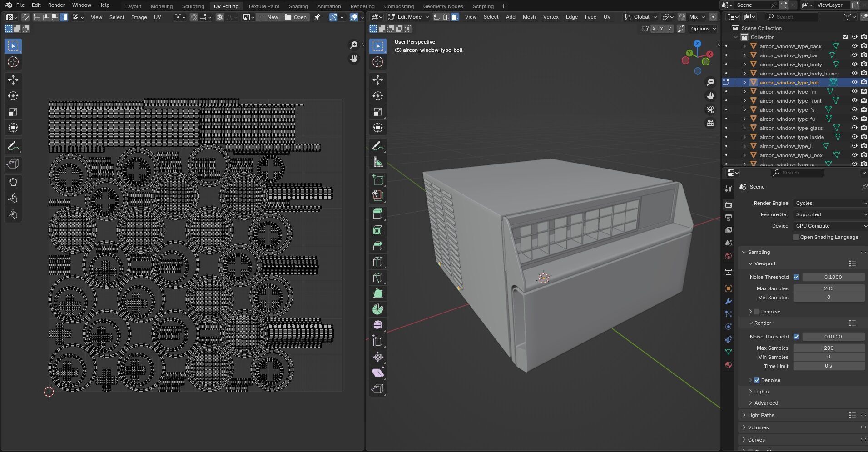Viewport: 868px width, 452px height.
Task: Open the Feature Set dropdown
Action: click(x=830, y=214)
